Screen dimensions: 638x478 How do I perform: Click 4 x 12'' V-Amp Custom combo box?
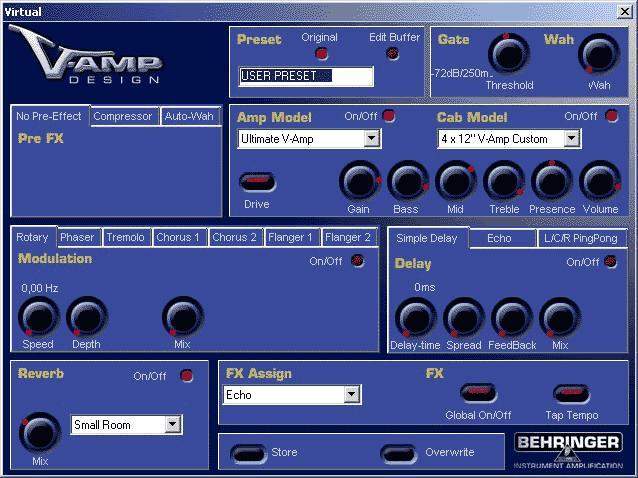[x=509, y=139]
